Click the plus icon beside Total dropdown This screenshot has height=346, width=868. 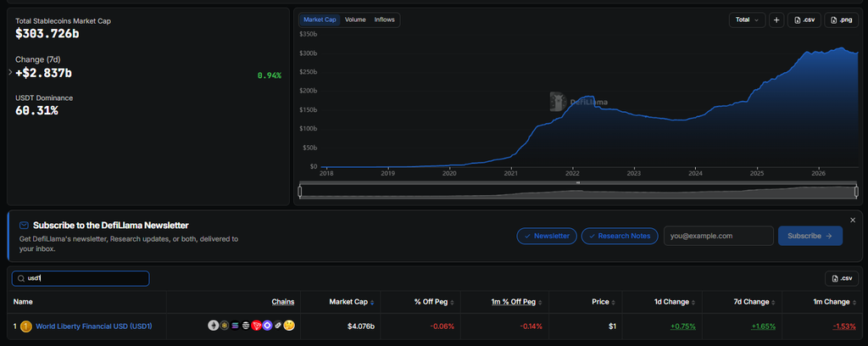tap(776, 20)
